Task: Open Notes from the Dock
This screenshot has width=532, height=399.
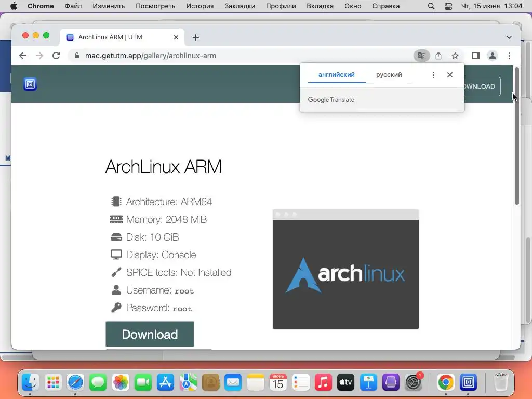Action: [256, 382]
